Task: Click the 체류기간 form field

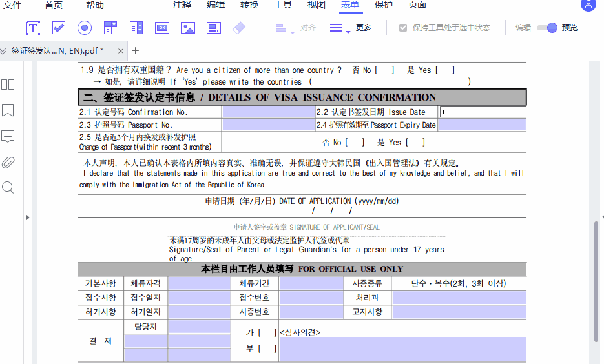Action: (x=311, y=283)
